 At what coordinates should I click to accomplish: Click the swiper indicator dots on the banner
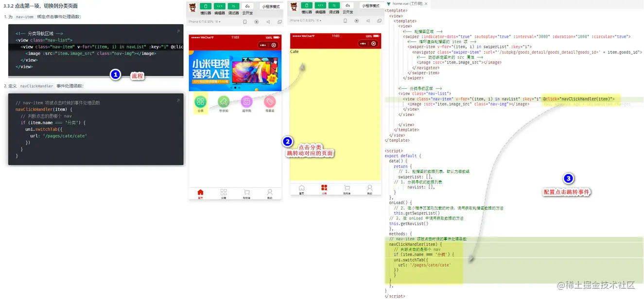[x=235, y=88]
